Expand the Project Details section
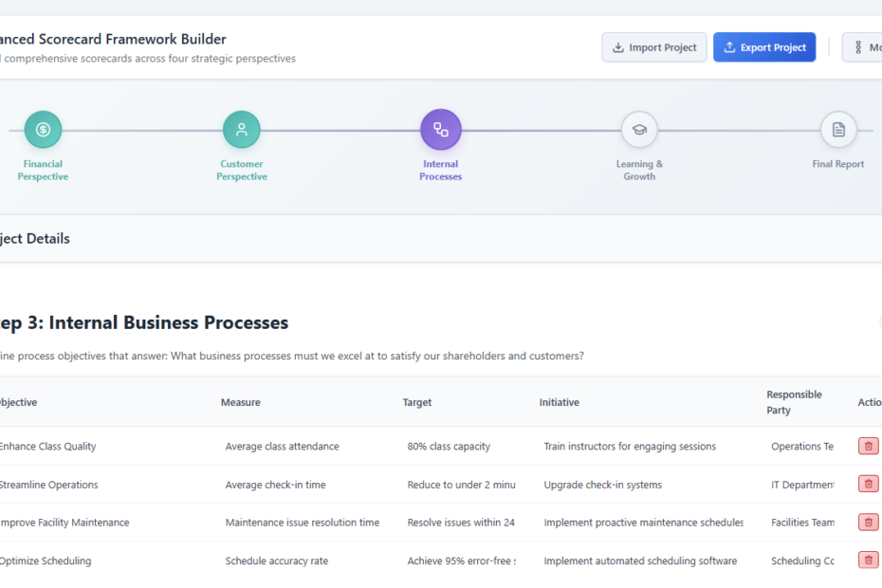882x588 pixels. pos(34,238)
